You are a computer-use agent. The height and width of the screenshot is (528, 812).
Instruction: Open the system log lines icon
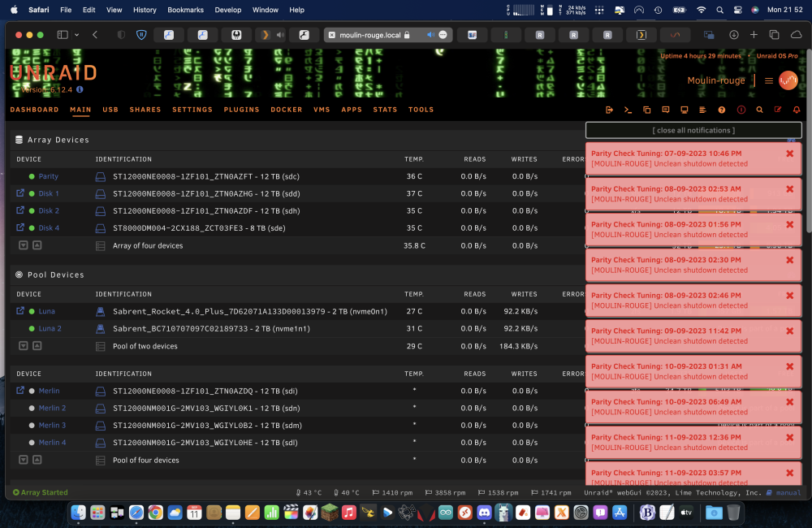point(702,110)
